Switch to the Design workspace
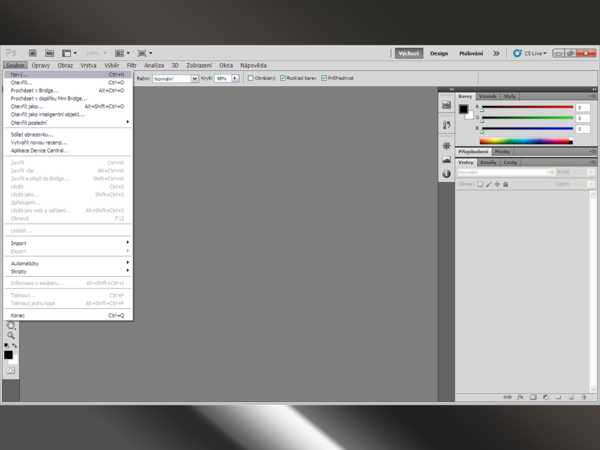Viewport: 600px width, 450px height. [x=439, y=53]
